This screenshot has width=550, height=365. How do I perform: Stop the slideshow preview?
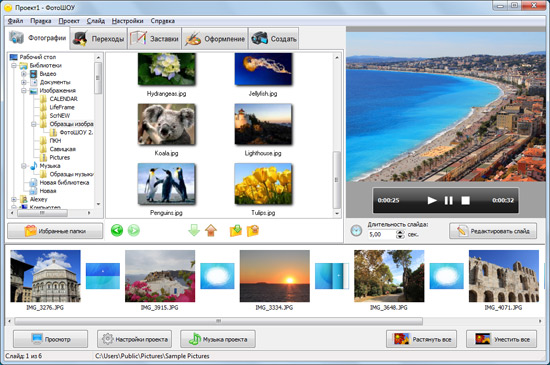[x=465, y=200]
